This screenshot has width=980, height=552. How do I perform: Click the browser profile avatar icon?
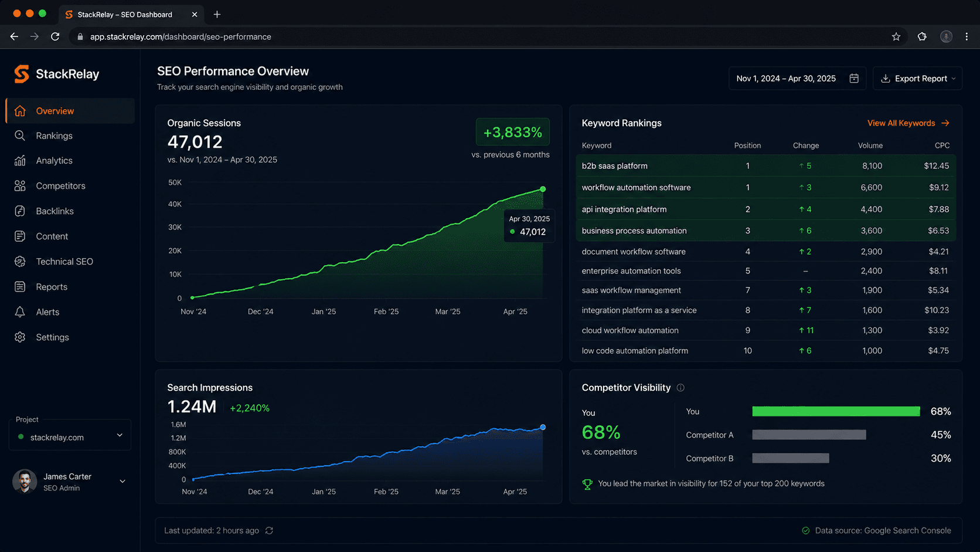pyautogui.click(x=946, y=36)
